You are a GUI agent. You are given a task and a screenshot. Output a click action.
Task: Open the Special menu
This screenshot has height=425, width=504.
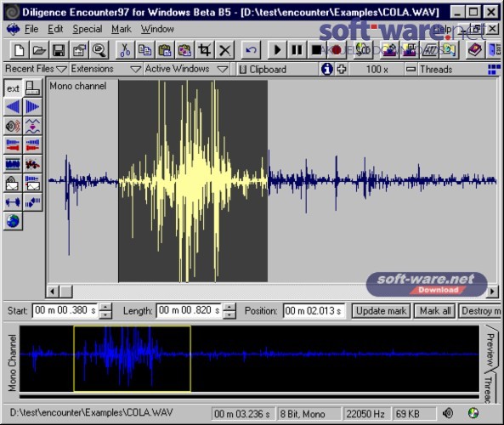(87, 29)
